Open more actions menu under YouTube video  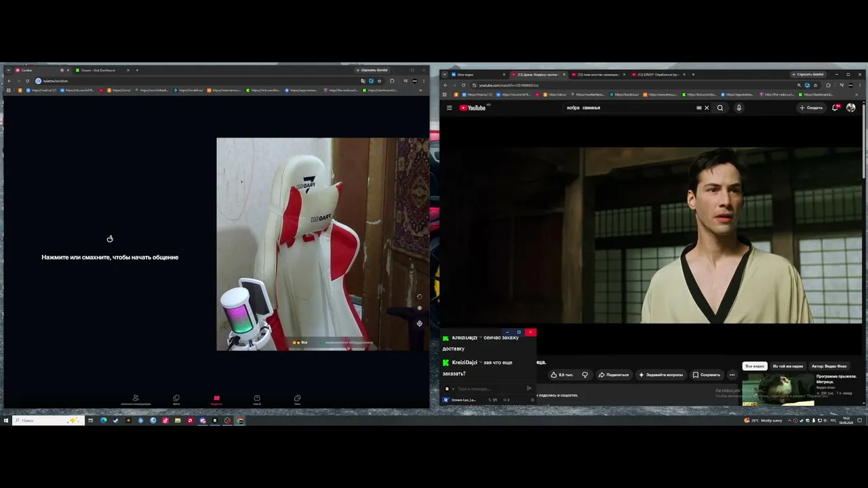point(732,375)
